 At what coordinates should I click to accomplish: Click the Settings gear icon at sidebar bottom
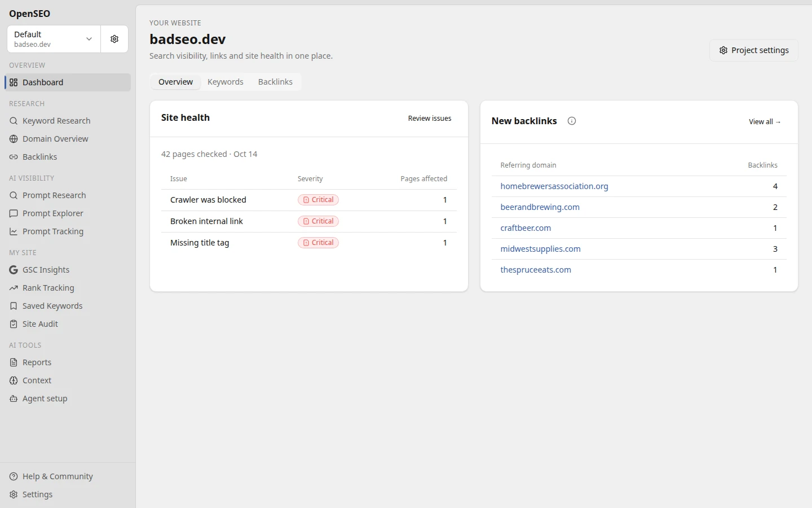[14, 494]
